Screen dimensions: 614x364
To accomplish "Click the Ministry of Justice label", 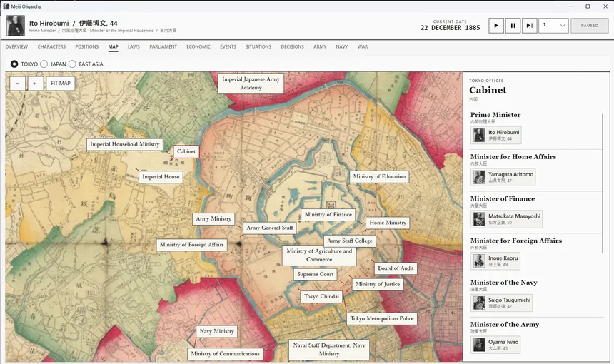I will (378, 284).
